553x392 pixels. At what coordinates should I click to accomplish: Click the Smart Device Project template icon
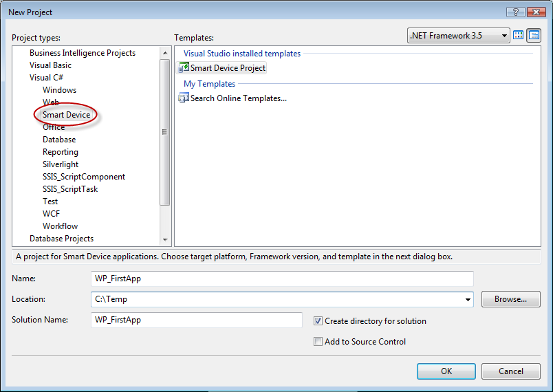184,67
